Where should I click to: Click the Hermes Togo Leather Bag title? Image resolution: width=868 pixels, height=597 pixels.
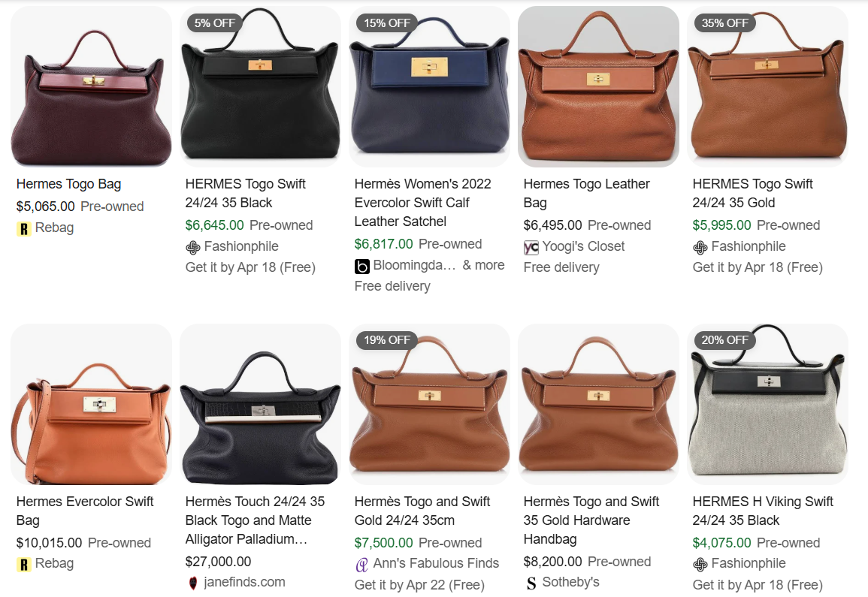click(x=586, y=193)
